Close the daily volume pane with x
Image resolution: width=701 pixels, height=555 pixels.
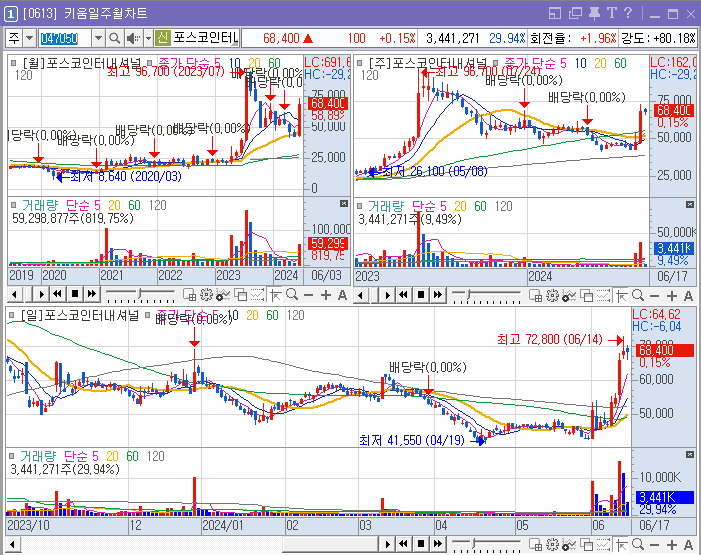click(x=690, y=454)
